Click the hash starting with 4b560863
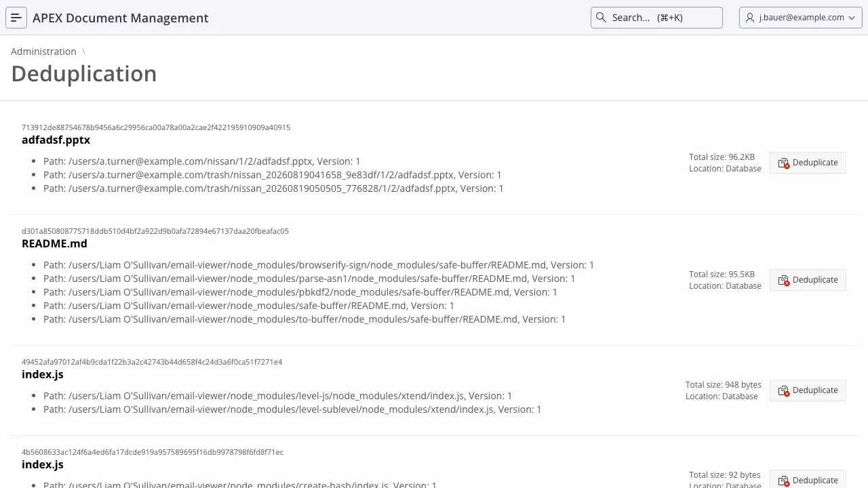 153,452
